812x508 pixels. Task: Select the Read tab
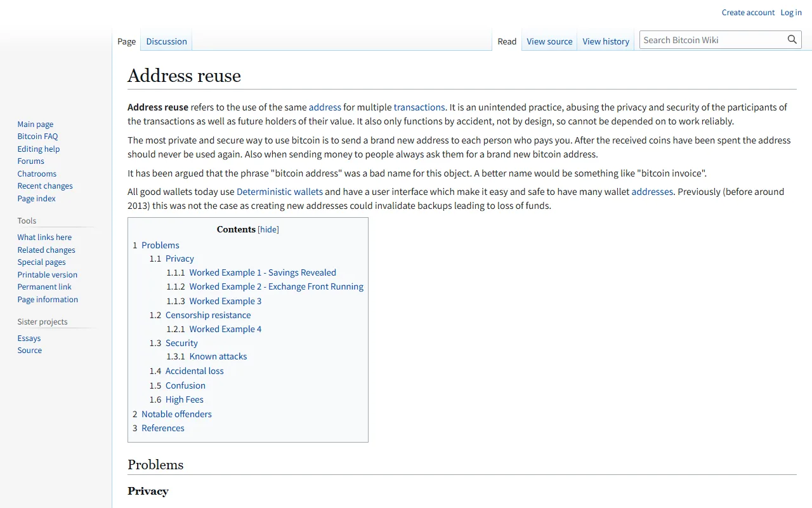point(507,41)
